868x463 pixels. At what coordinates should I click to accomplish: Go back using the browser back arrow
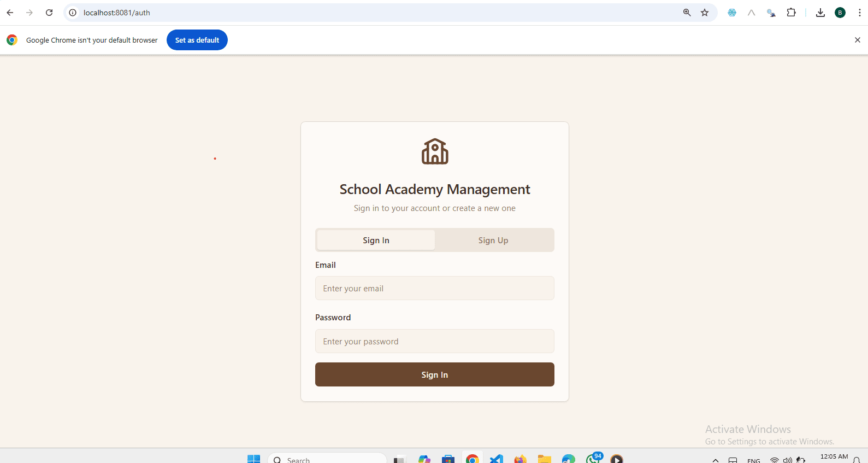(10, 13)
